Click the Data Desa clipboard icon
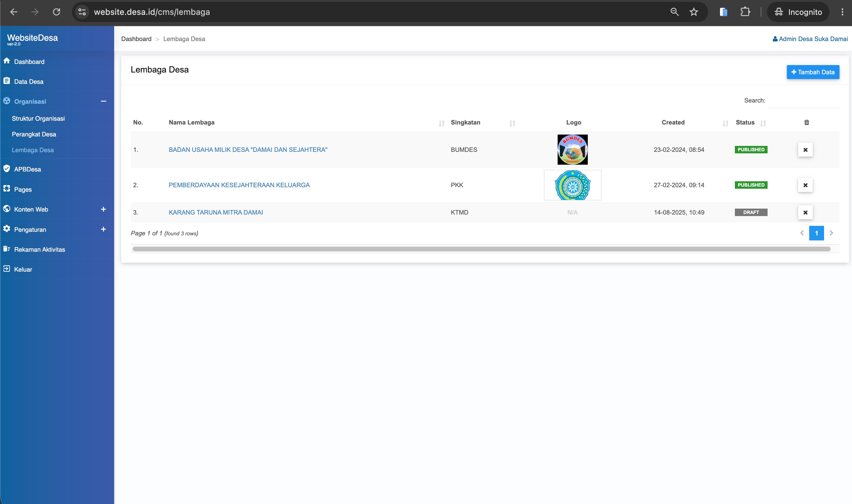 tap(7, 81)
